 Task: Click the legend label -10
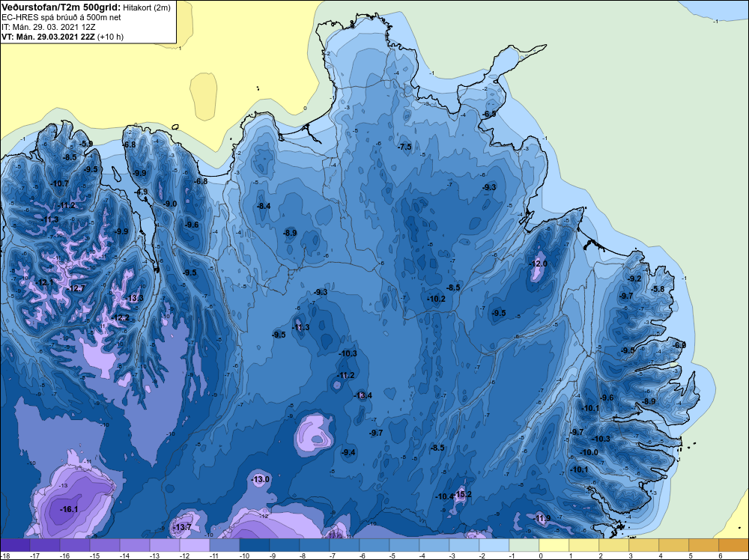(x=243, y=556)
